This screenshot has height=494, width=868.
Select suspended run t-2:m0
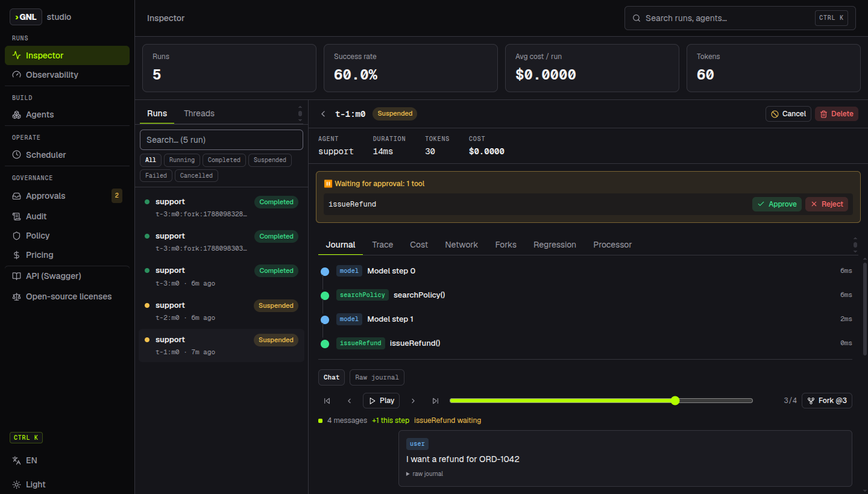click(x=221, y=311)
